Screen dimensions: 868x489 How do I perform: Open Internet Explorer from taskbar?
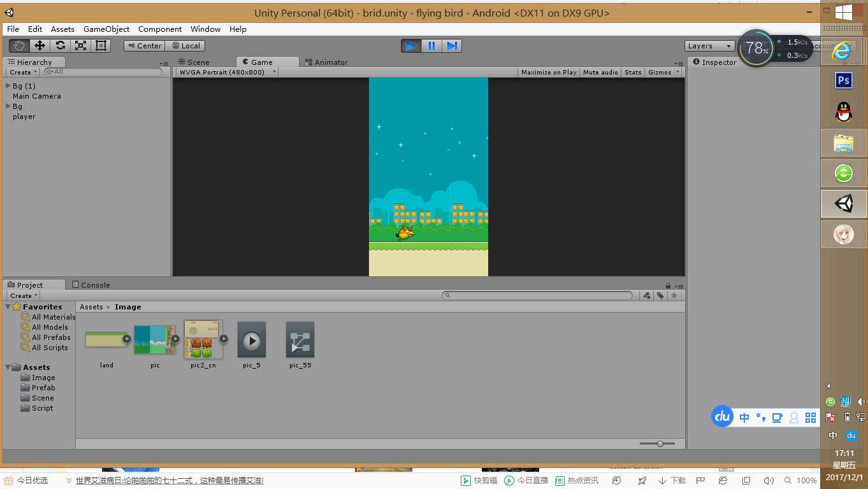(x=844, y=51)
